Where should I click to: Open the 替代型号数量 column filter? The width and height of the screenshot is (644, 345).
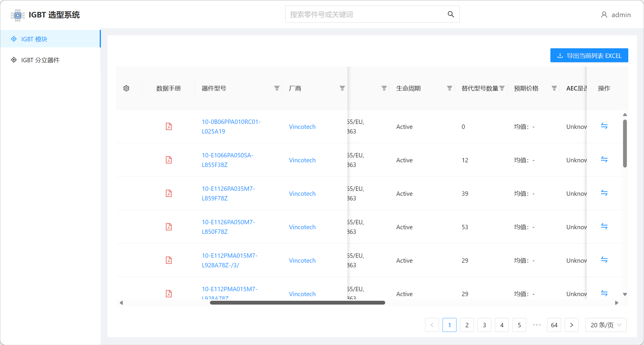[x=502, y=88]
